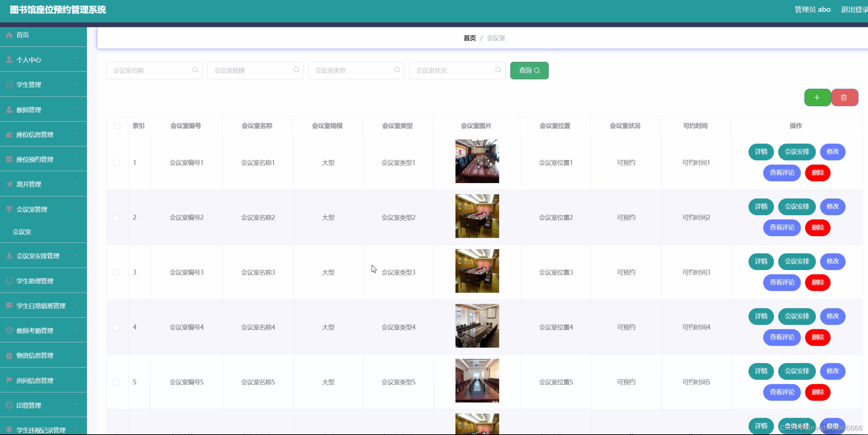
Task: Click magnifier icon in 会议室状况 search field
Action: (x=498, y=70)
